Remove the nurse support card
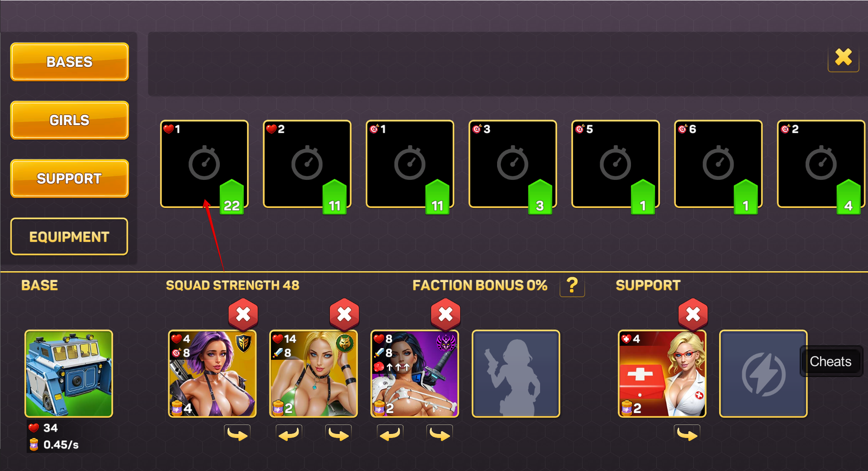Screen dimensions: 868x471 693,314
